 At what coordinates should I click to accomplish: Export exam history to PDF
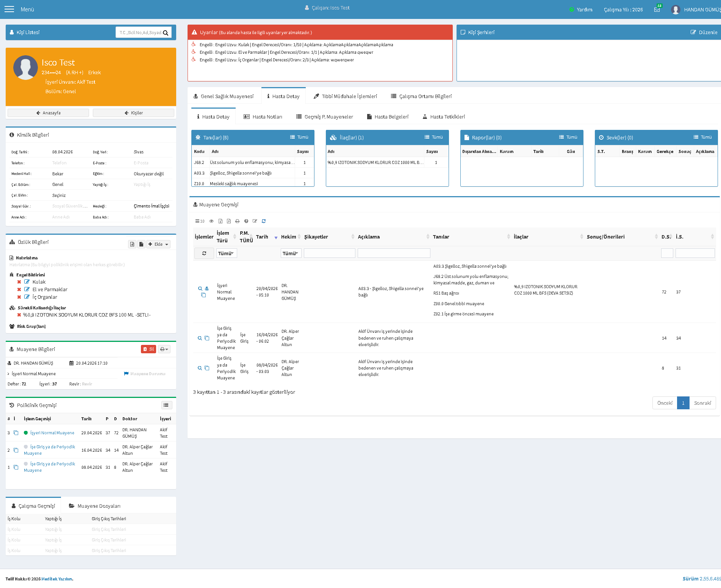[229, 221]
